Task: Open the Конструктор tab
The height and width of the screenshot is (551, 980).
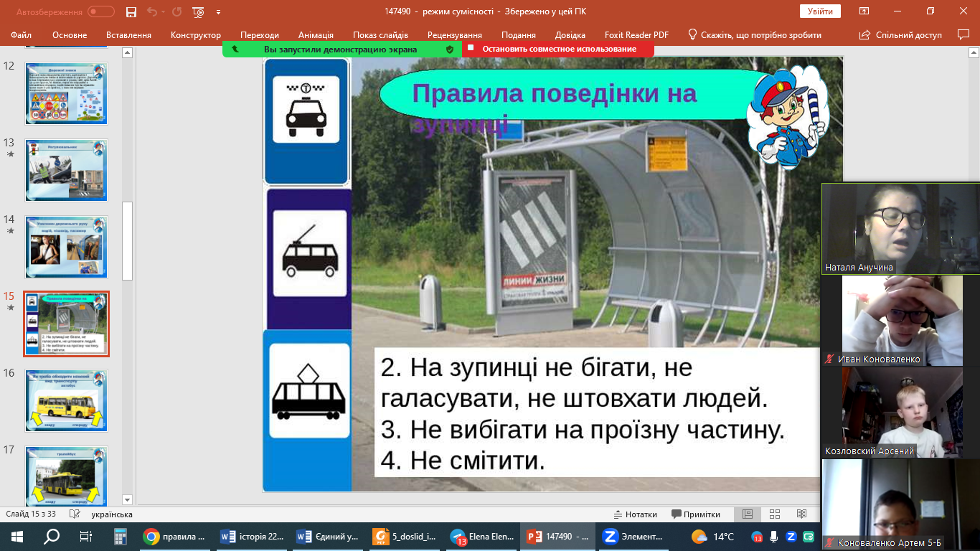Action: (x=196, y=34)
